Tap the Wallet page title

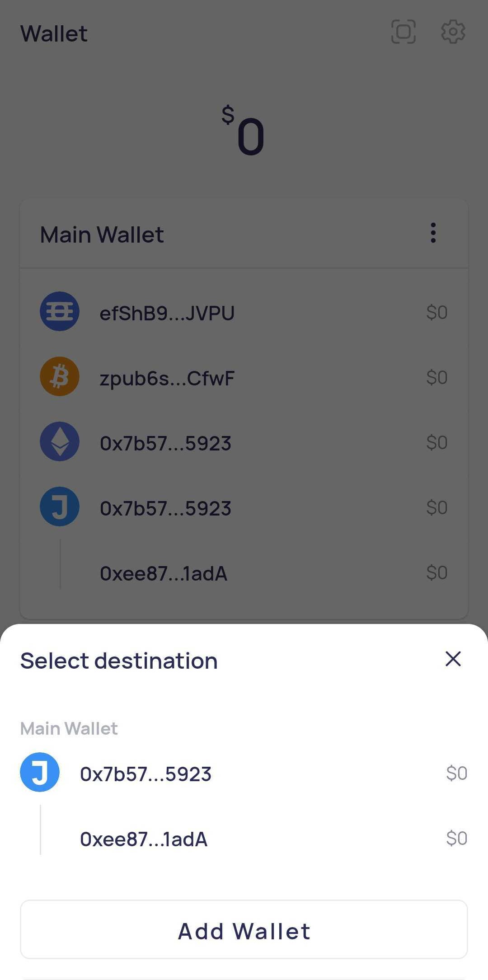tap(54, 33)
